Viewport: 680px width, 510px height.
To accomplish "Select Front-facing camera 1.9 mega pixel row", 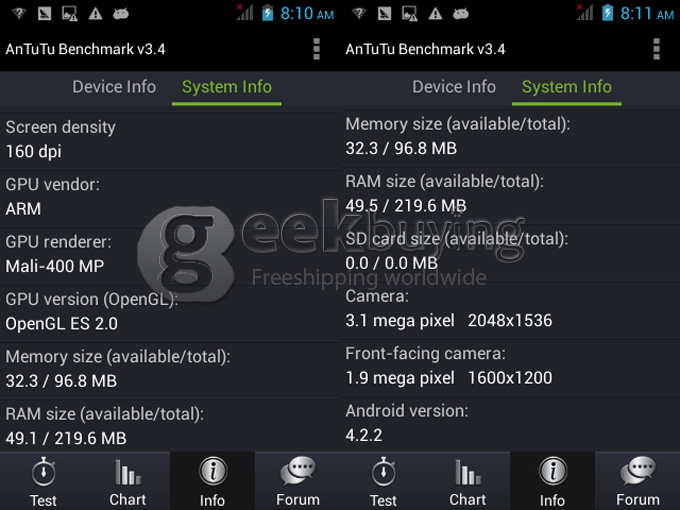I will click(x=510, y=366).
